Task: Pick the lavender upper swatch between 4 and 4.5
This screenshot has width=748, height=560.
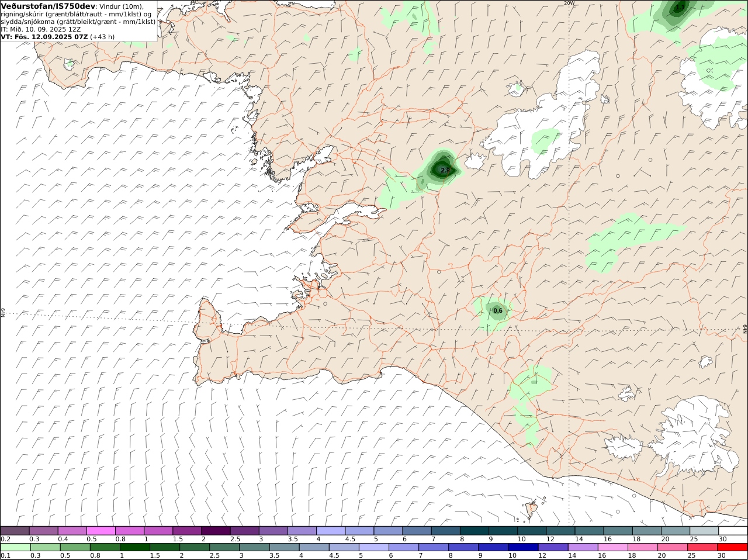Action: (330, 531)
